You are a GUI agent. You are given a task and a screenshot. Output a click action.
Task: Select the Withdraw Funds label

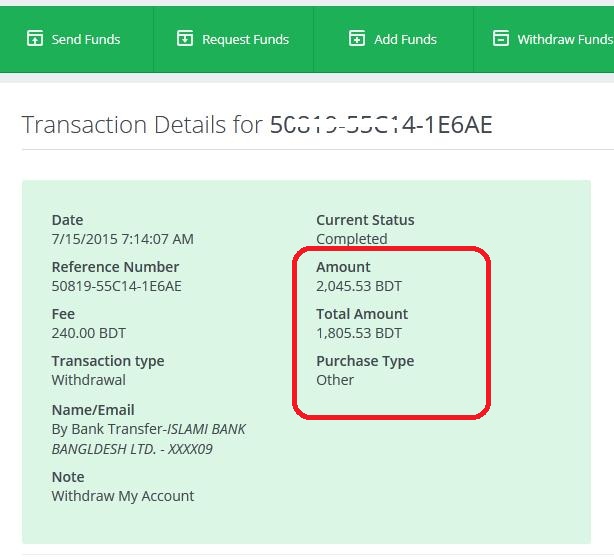click(564, 39)
